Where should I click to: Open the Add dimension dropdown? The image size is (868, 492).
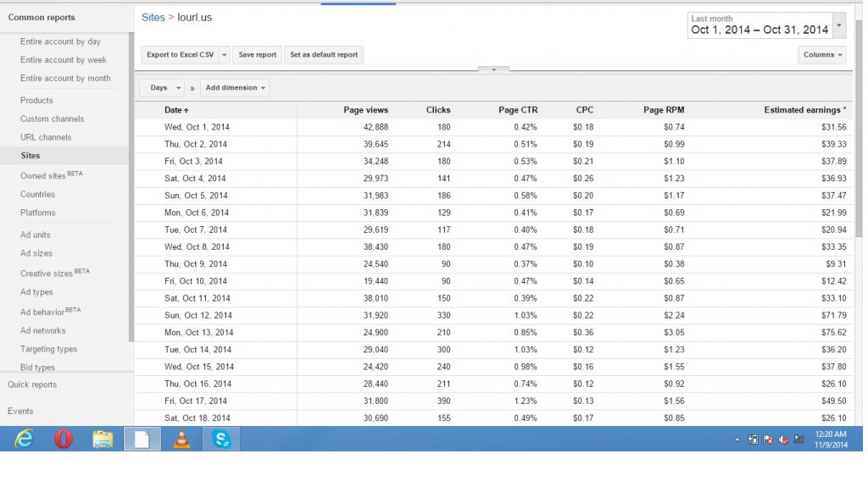(235, 88)
